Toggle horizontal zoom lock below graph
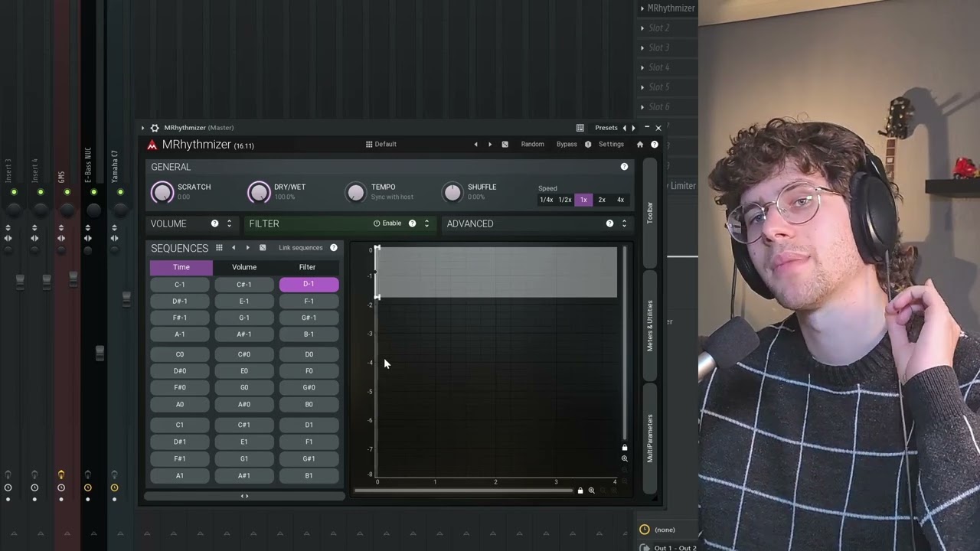Screen dimensions: 980x551 tap(580, 491)
